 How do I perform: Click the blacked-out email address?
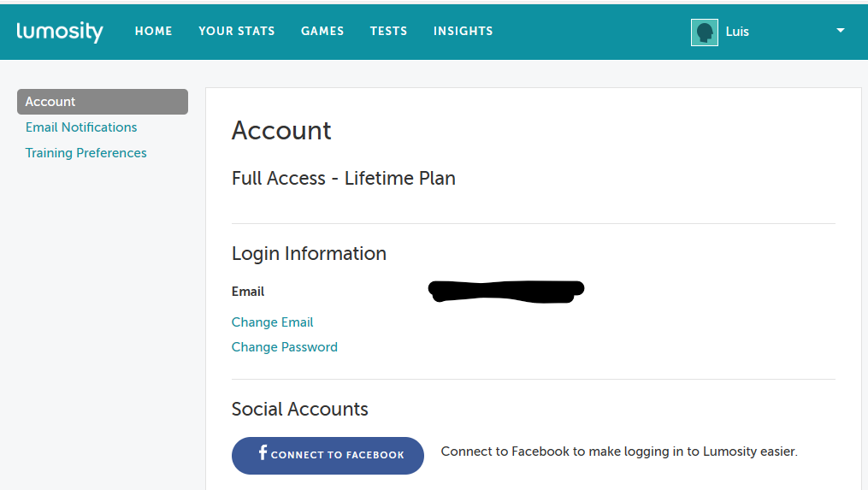(x=505, y=292)
